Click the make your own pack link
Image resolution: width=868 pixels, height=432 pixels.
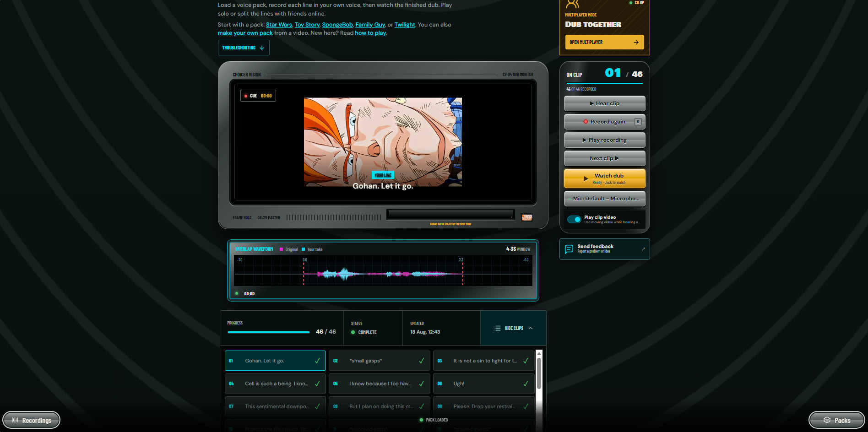pos(245,33)
